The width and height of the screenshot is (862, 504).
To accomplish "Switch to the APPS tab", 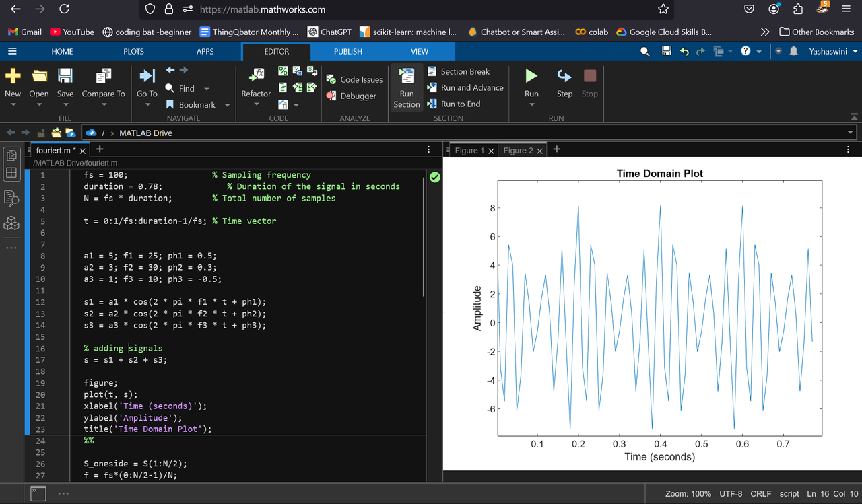I will 205,51.
